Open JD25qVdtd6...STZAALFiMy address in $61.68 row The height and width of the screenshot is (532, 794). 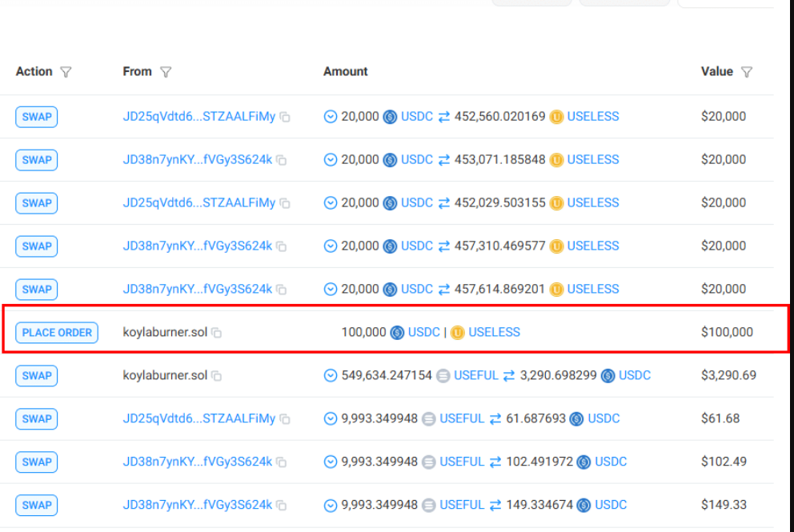point(199,418)
